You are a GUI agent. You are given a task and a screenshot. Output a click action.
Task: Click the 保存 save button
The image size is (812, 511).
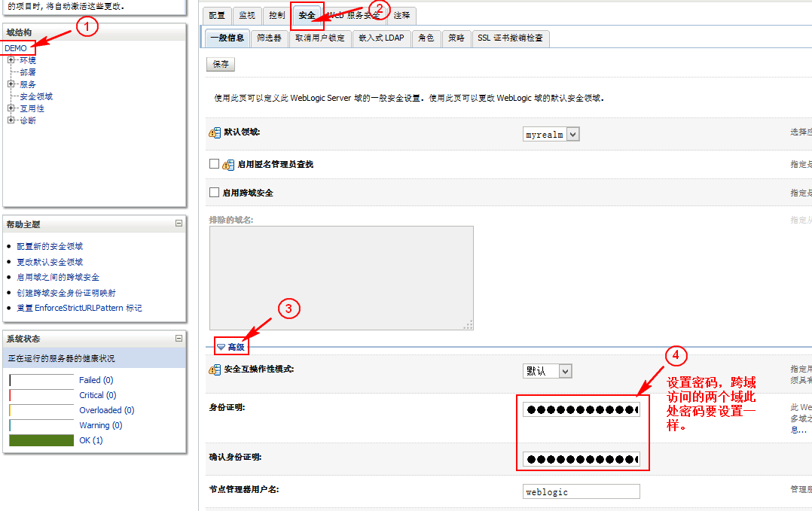point(221,65)
